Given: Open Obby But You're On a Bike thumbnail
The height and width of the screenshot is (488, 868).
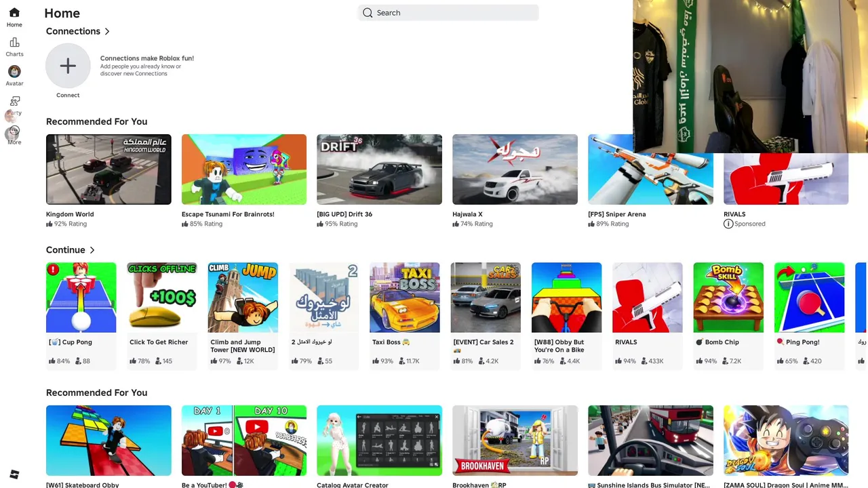Looking at the screenshot, I should (x=566, y=298).
